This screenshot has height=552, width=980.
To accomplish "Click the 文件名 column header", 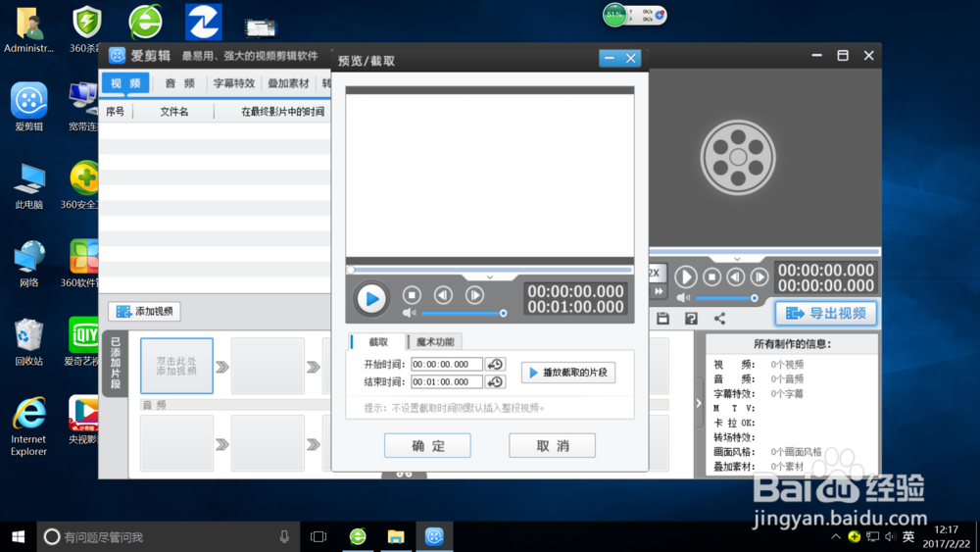I will 173,111.
